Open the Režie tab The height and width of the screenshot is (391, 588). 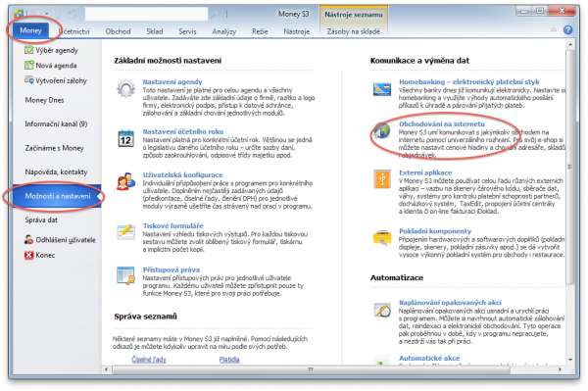[260, 31]
